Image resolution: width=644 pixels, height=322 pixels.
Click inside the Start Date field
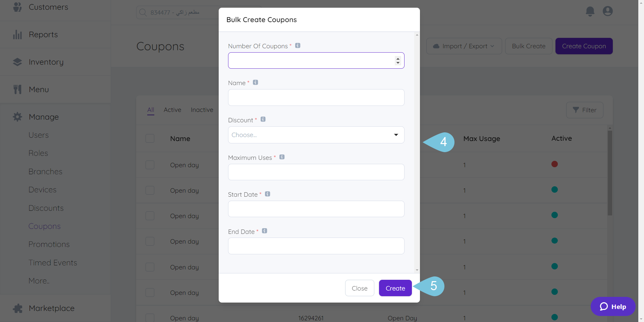click(316, 209)
